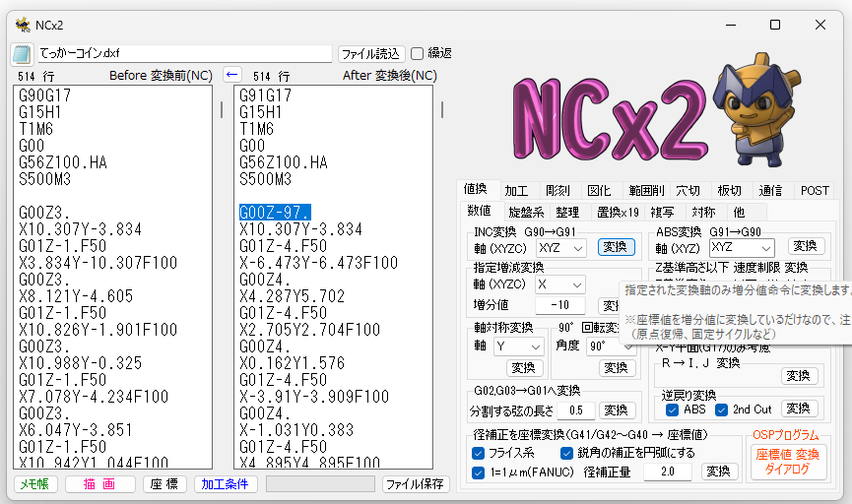Select the 旋盤系 sub-tab

pos(526,213)
